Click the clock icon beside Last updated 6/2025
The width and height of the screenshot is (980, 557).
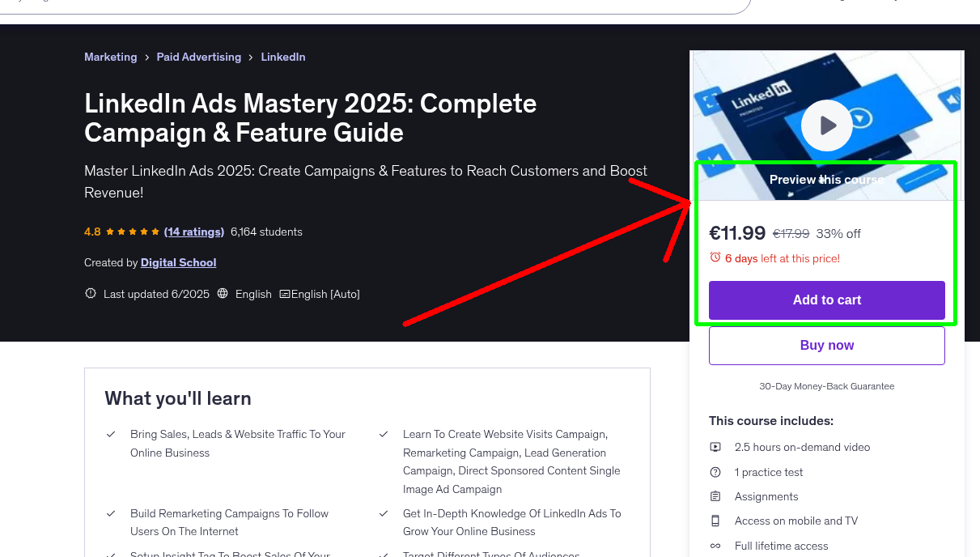tap(90, 294)
